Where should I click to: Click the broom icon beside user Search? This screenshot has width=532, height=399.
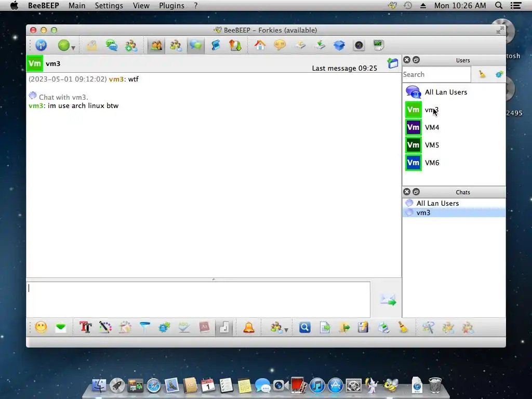click(x=482, y=74)
